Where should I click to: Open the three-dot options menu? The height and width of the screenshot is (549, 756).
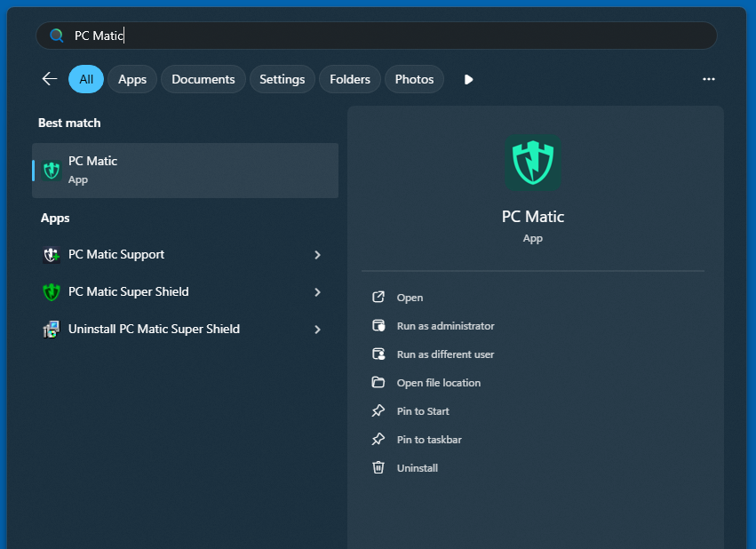[708, 79]
